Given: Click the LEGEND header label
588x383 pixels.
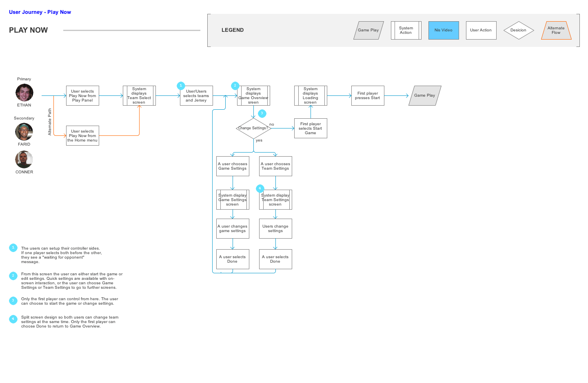Looking at the screenshot, I should (233, 30).
